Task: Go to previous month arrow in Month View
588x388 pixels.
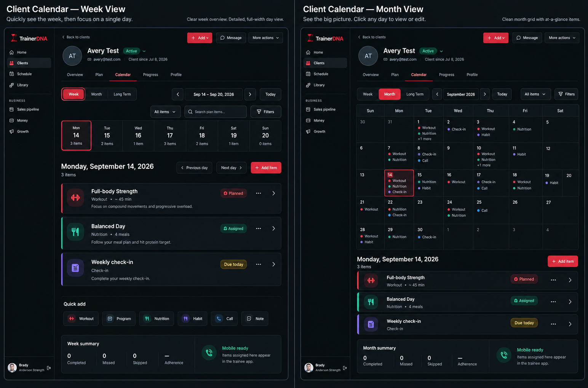Action: click(x=437, y=94)
